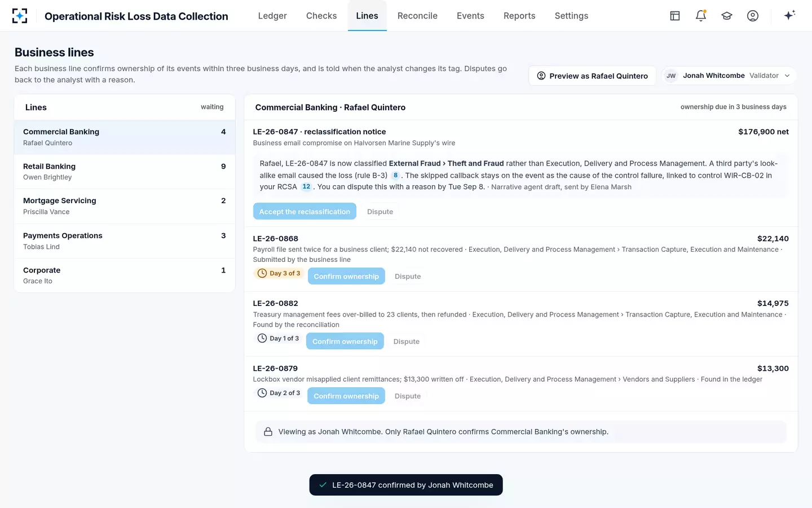Switch to the Checks tab

coord(321,16)
